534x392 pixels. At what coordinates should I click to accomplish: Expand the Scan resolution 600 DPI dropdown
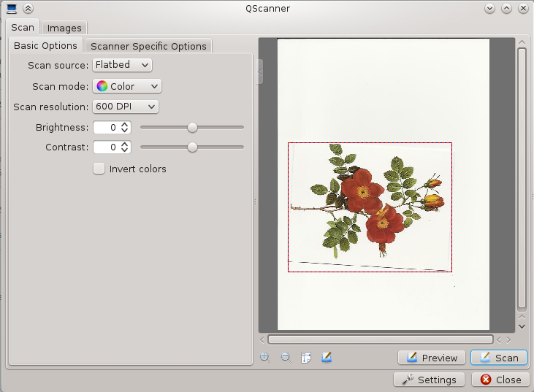point(126,107)
